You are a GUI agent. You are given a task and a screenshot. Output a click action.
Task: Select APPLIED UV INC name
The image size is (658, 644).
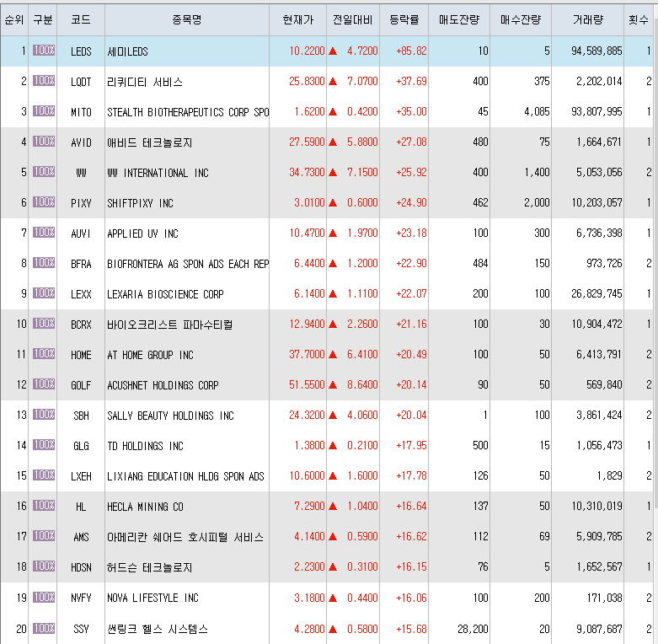[x=142, y=233]
